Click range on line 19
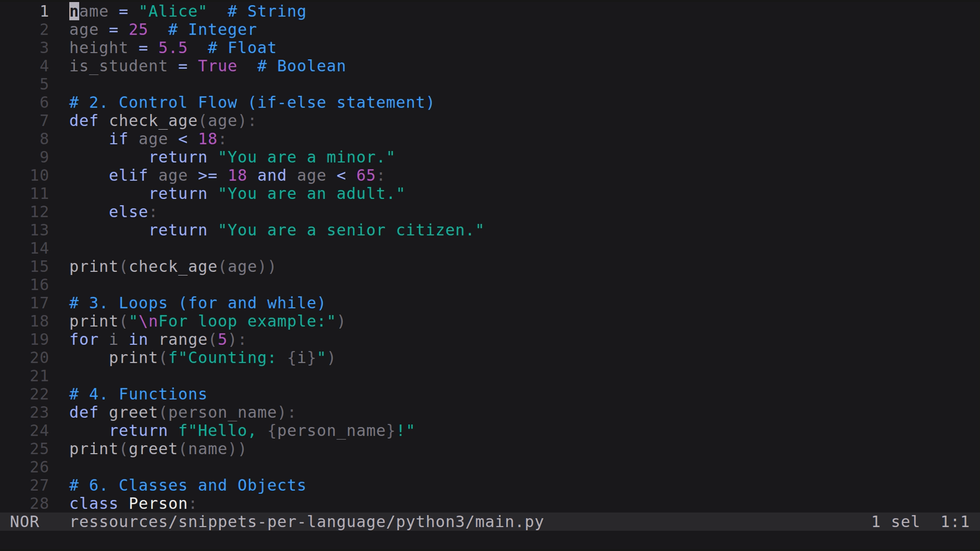 pos(183,340)
